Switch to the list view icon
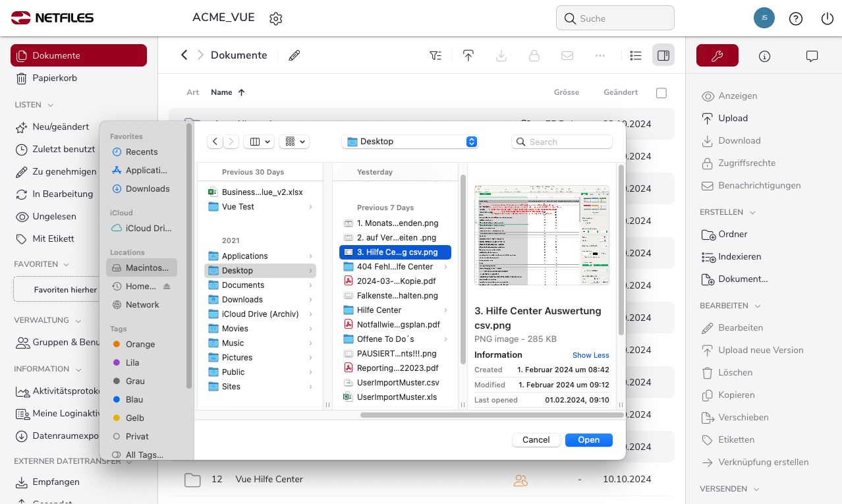The height and width of the screenshot is (504, 842). pos(636,56)
